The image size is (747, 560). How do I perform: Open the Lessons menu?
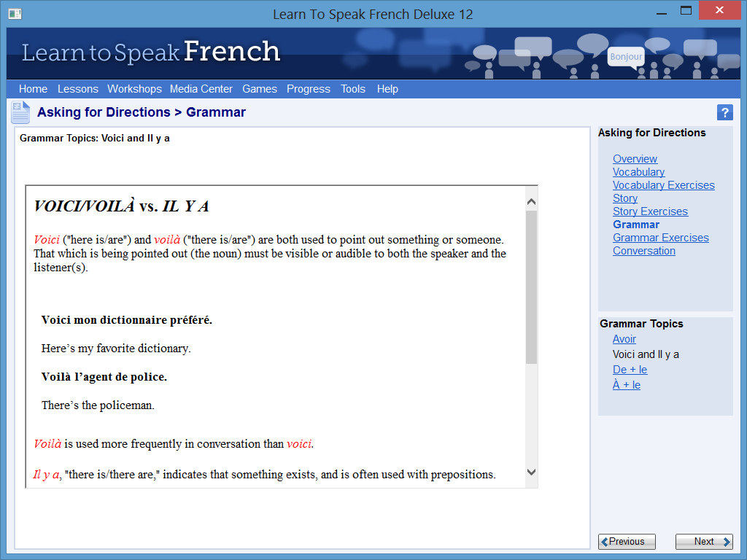[77, 89]
